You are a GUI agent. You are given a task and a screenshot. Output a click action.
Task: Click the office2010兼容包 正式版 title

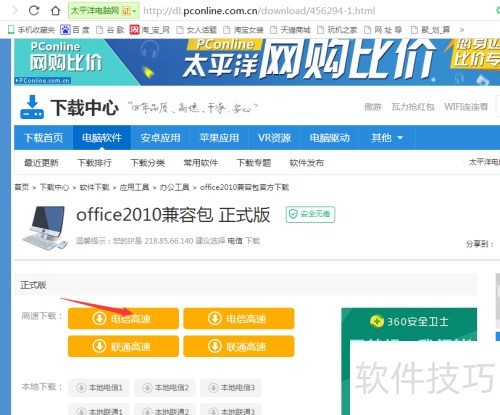pyautogui.click(x=173, y=215)
